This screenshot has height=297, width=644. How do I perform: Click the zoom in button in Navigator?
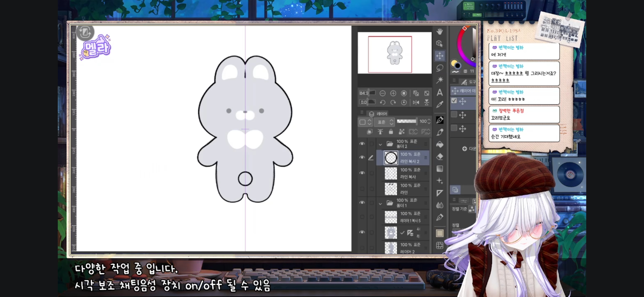tap(393, 93)
